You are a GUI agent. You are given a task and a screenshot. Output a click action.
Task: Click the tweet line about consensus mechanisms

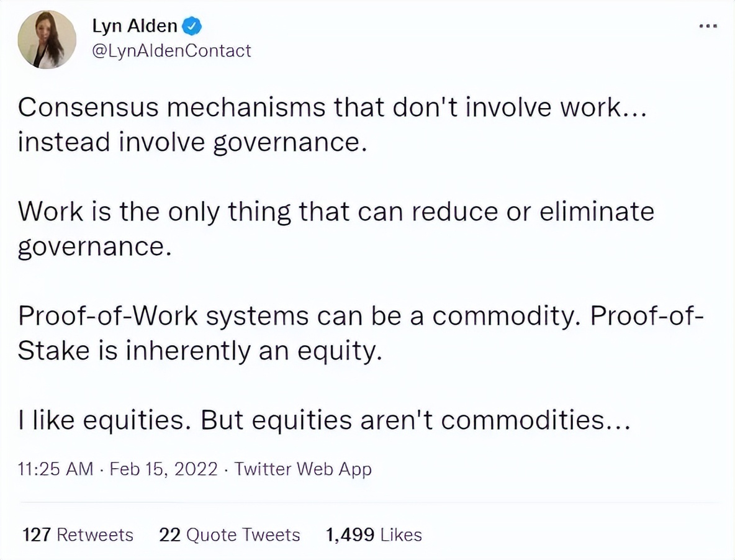(x=332, y=107)
